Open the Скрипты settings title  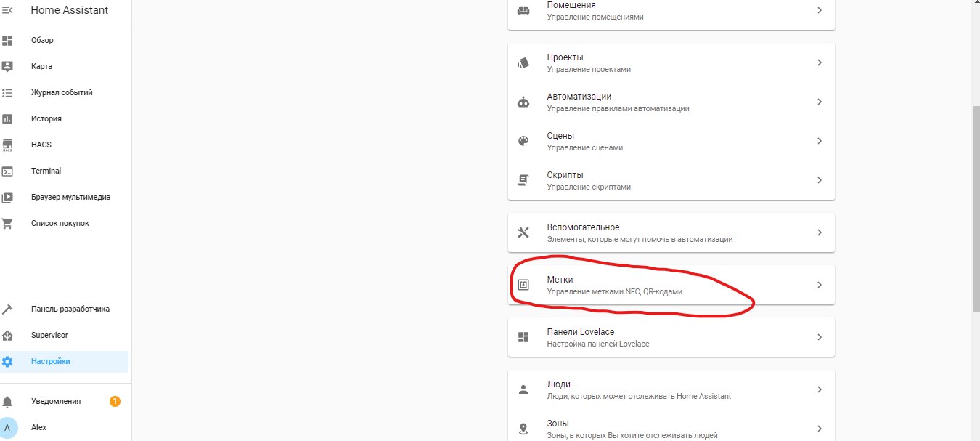click(x=565, y=174)
